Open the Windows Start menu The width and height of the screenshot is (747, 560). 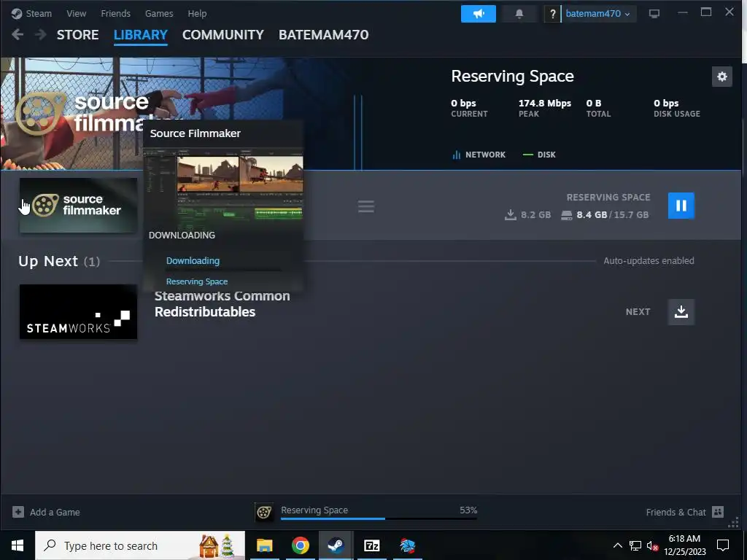click(18, 545)
